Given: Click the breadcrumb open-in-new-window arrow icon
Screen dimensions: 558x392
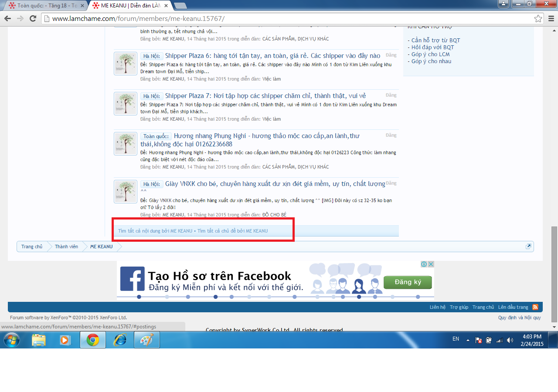Looking at the screenshot, I should pos(528,247).
